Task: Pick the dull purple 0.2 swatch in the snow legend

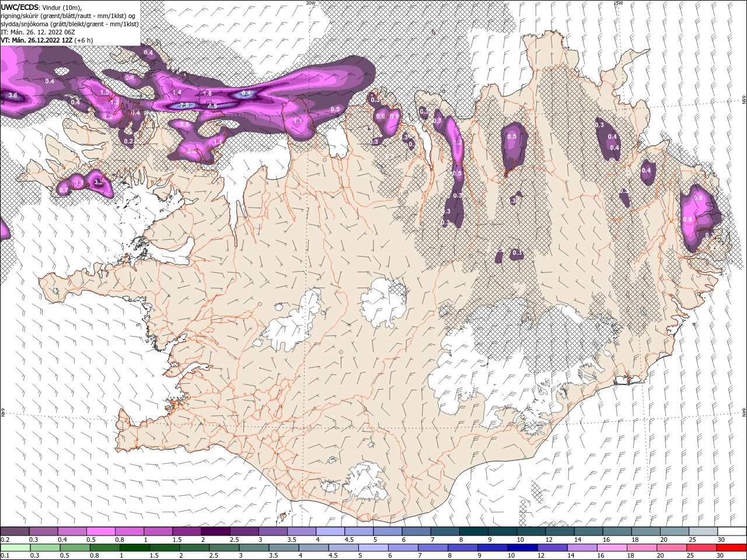Action: point(15,531)
